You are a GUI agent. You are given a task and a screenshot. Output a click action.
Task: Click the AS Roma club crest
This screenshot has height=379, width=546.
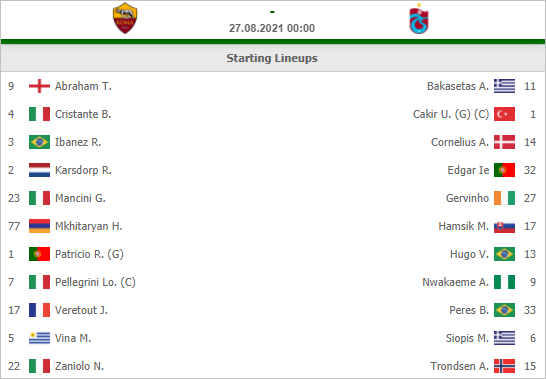[x=125, y=18]
